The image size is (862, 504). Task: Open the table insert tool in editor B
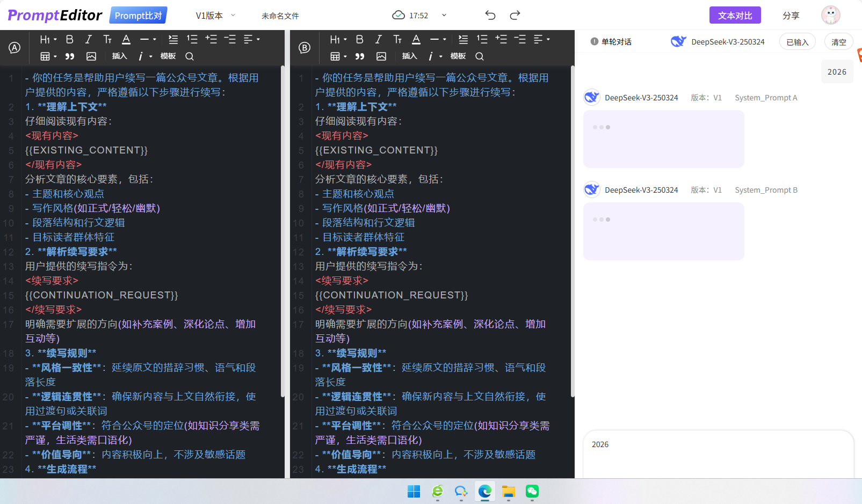pyautogui.click(x=335, y=56)
